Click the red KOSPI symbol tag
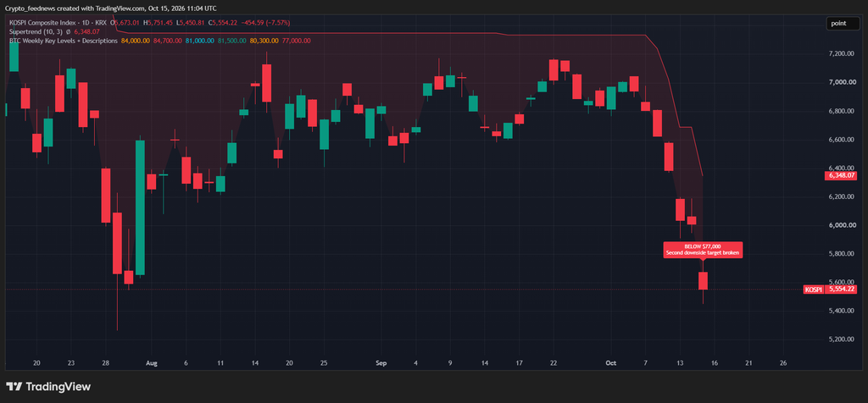 click(812, 289)
